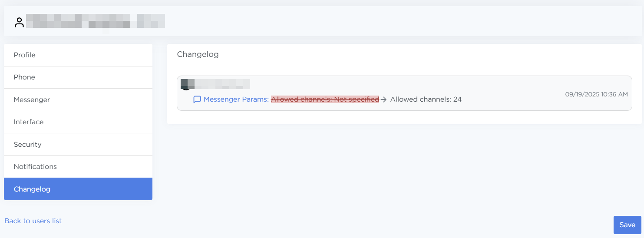Click the struck-through Allowed channels: Not specified text

point(325,99)
